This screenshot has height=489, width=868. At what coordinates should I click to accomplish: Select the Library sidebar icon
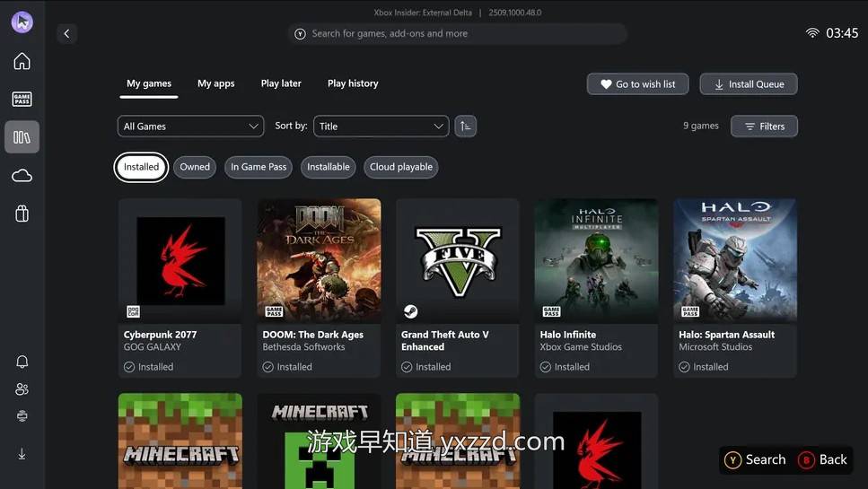pyautogui.click(x=22, y=136)
